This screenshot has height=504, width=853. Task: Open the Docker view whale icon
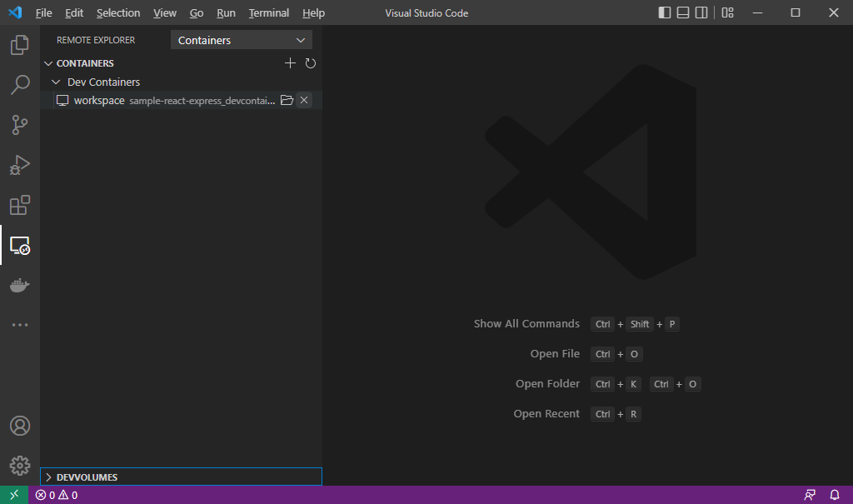(20, 285)
